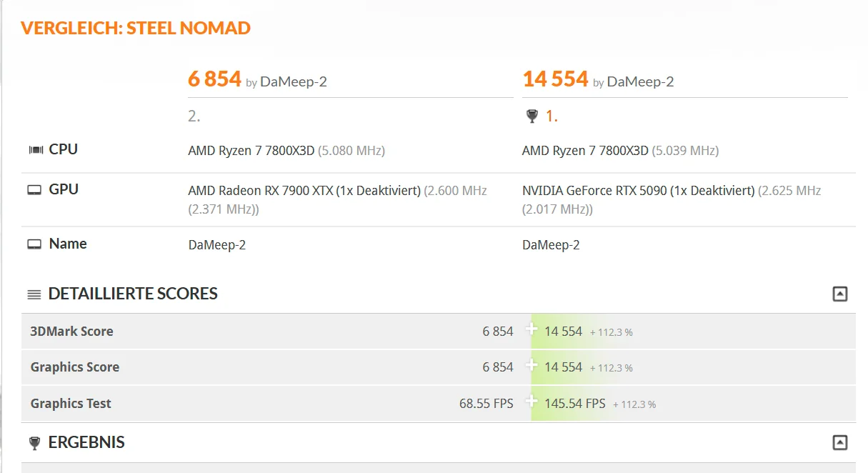Image resolution: width=868 pixels, height=473 pixels.
Task: Select 6 854 in Graphics Score row
Action: [498, 367]
